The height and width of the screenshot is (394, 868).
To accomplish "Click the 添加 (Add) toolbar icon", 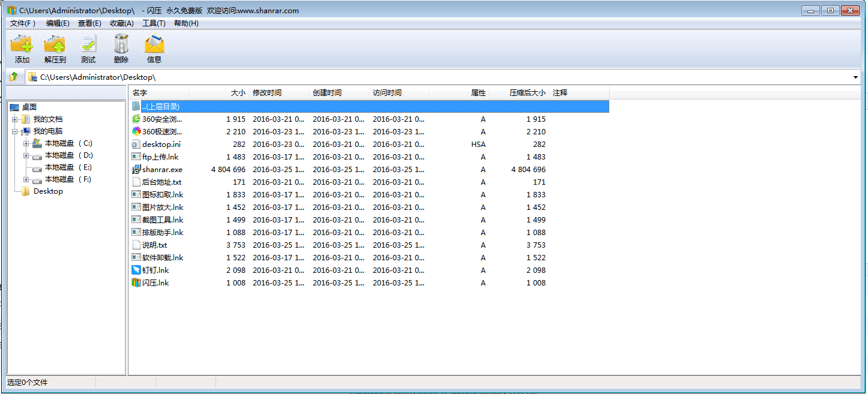I will tap(22, 44).
